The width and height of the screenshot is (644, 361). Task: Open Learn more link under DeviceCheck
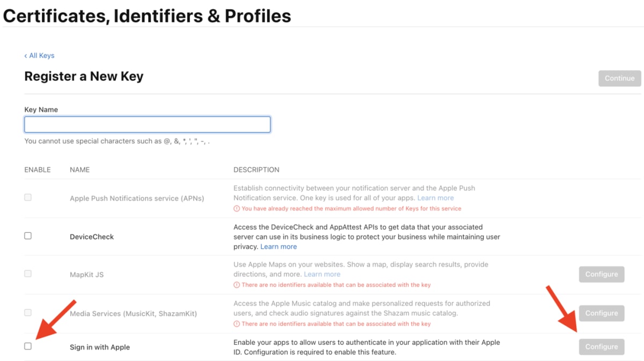tap(279, 247)
